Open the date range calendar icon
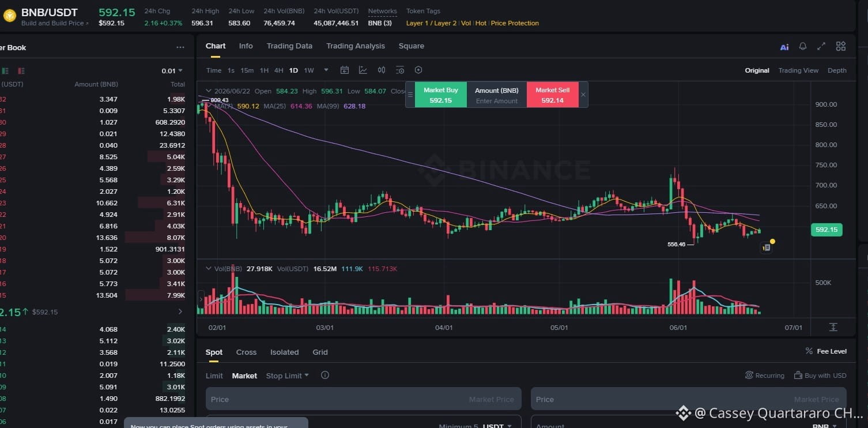868x428 pixels. [x=345, y=70]
